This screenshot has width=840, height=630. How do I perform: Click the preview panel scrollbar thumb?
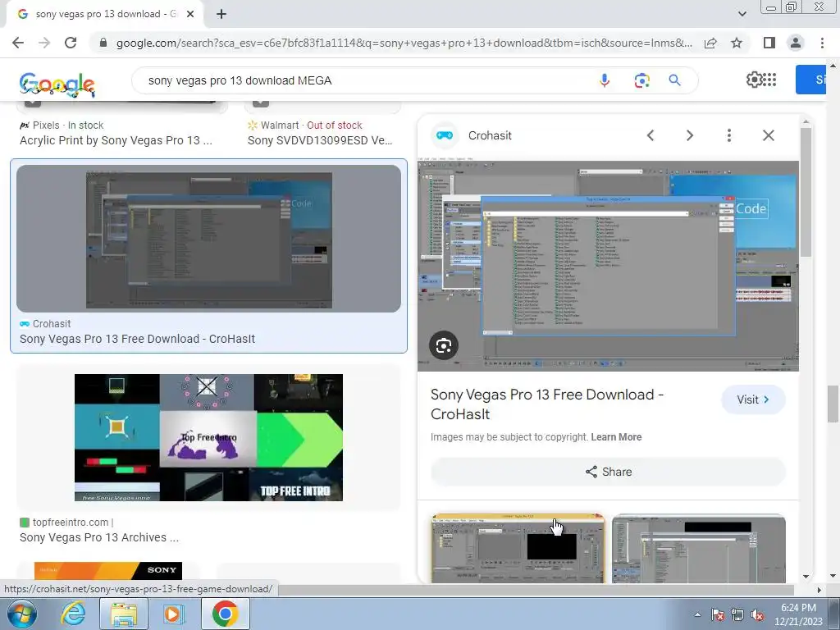pyautogui.click(x=806, y=192)
